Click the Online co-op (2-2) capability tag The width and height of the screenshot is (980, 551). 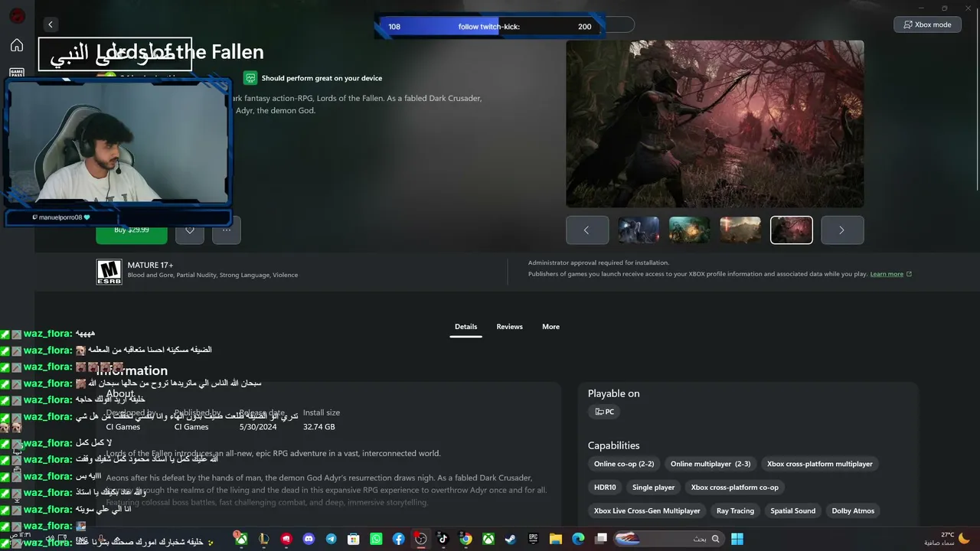coord(624,464)
